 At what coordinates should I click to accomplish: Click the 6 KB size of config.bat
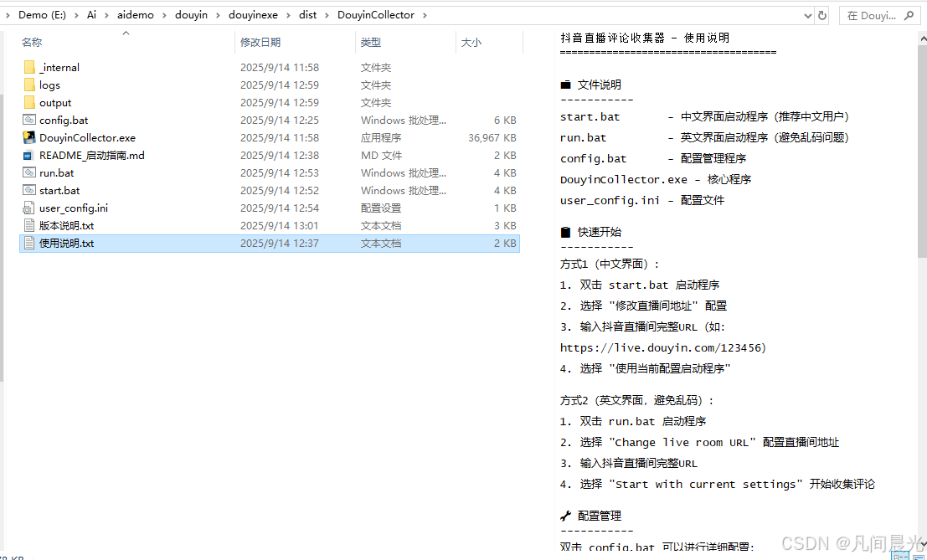[505, 120]
